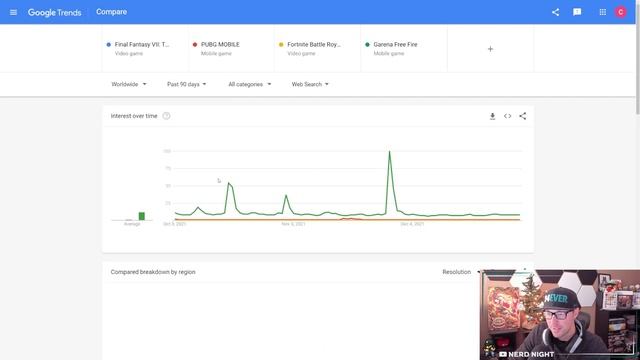The image size is (640, 360).
Task: Share the interest over time chart
Action: pos(522,116)
